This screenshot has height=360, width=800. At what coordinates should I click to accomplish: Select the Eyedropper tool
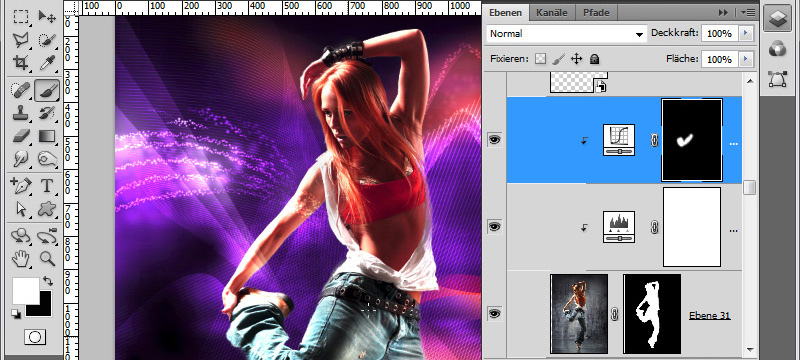click(47, 63)
